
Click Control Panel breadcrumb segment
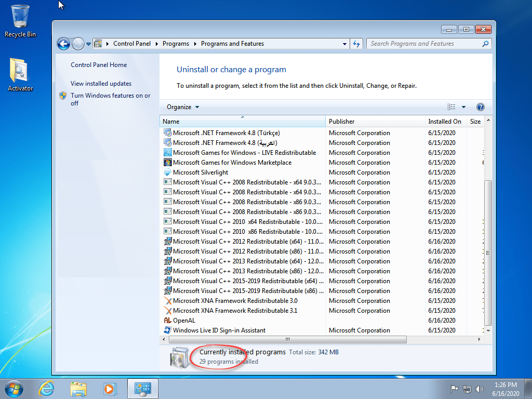coord(132,44)
